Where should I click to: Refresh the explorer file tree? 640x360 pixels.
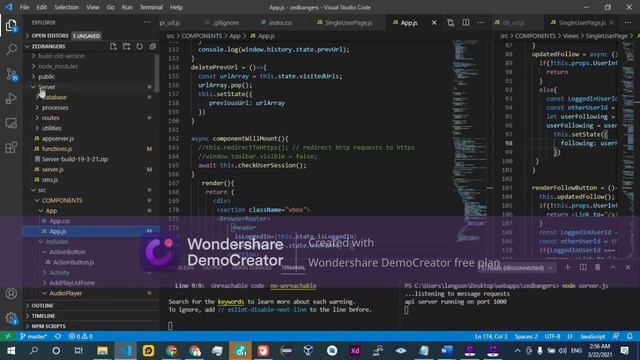coord(140,46)
